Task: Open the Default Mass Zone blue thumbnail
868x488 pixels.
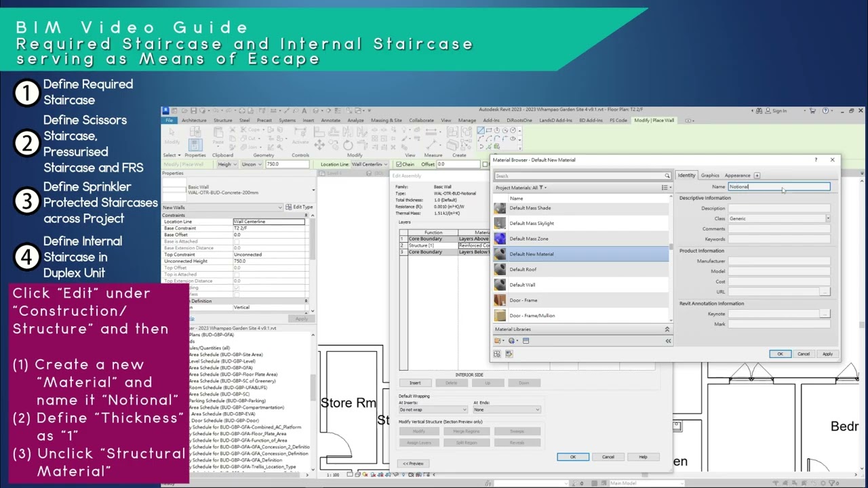Action: pos(500,239)
